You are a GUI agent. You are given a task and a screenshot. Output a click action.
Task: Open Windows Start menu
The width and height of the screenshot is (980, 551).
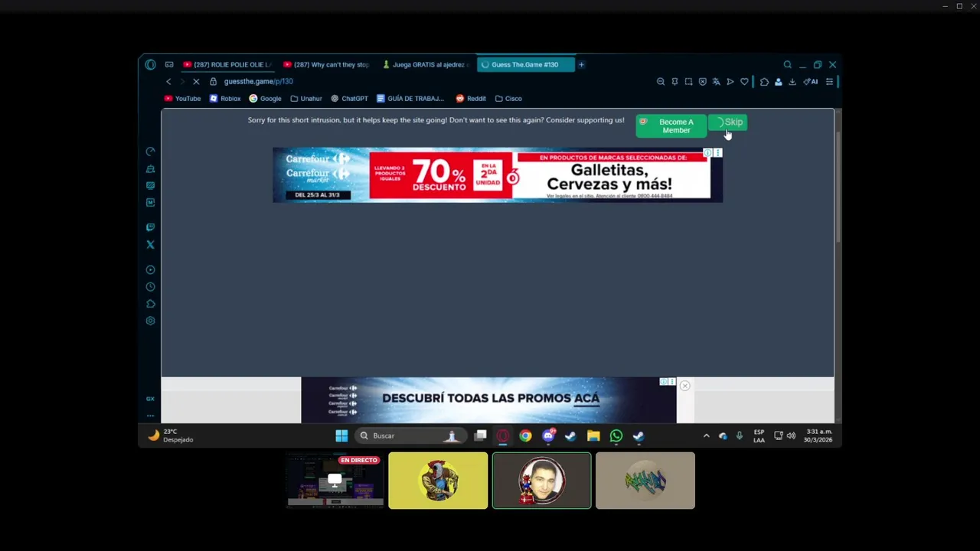coord(341,436)
